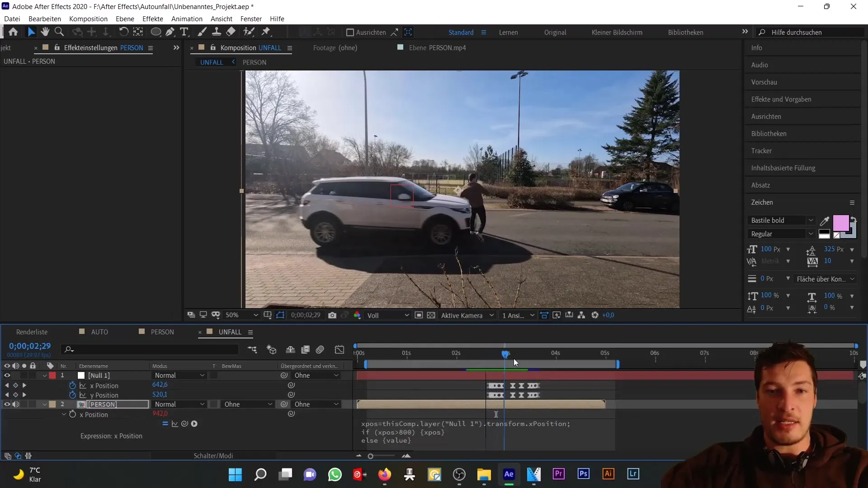Select the Clone Stamp tool
This screenshot has width=868, height=488.
click(x=217, y=32)
